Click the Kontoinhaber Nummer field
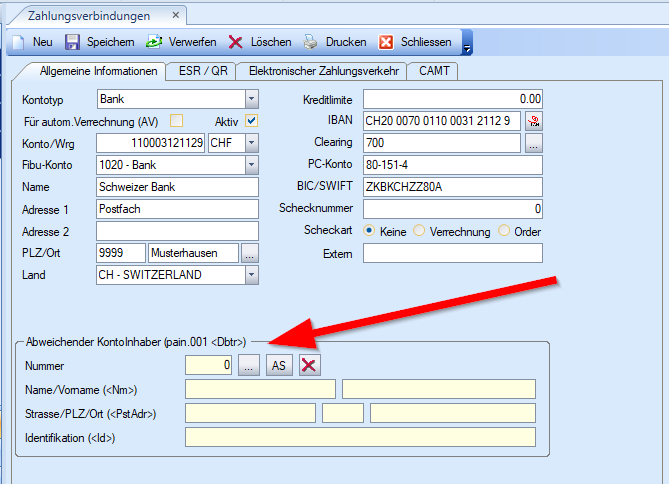 pos(209,365)
